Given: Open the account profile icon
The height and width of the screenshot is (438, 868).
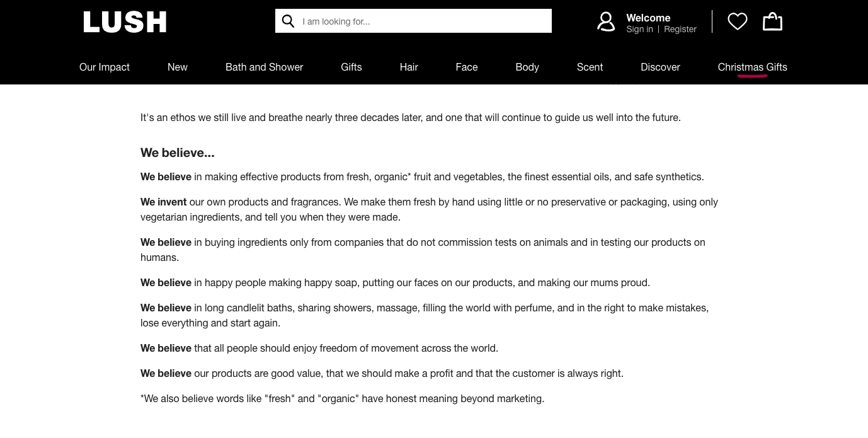Looking at the screenshot, I should [606, 22].
